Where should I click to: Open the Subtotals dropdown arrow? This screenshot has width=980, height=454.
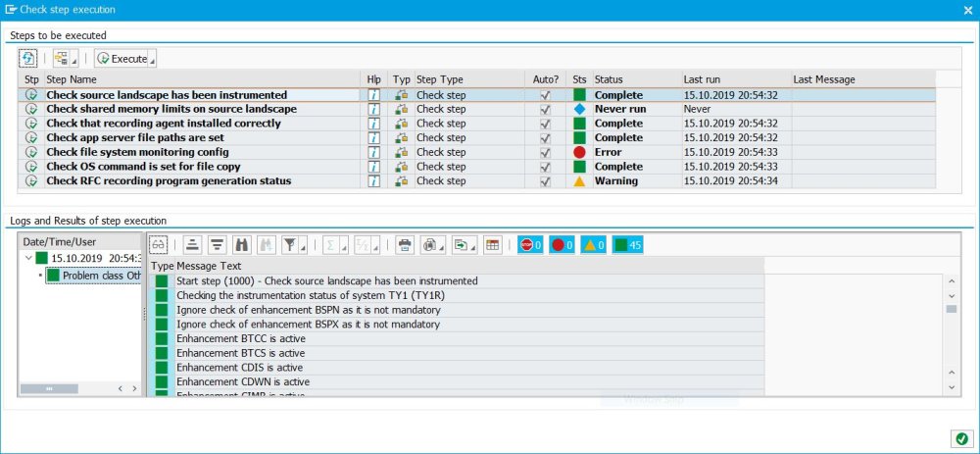tap(375, 245)
